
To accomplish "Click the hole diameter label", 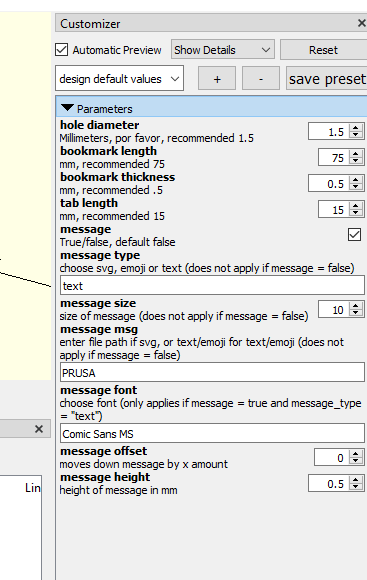I will tap(100, 125).
